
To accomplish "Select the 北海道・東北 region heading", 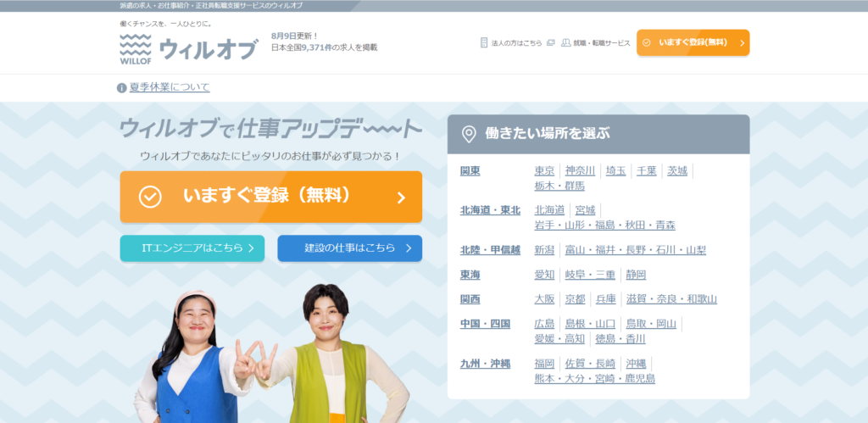I will [x=490, y=210].
